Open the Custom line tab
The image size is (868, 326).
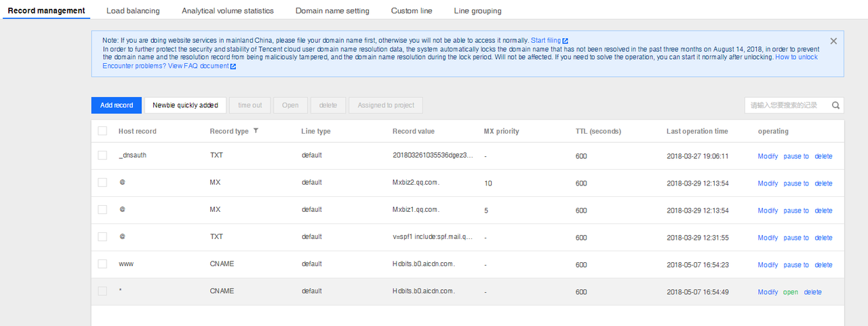coord(412,11)
